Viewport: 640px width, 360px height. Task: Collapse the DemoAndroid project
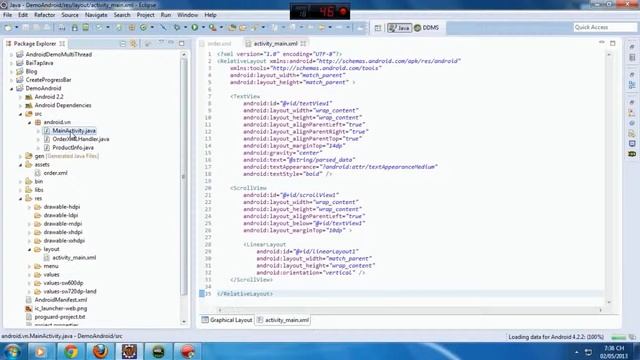[x=11, y=89]
